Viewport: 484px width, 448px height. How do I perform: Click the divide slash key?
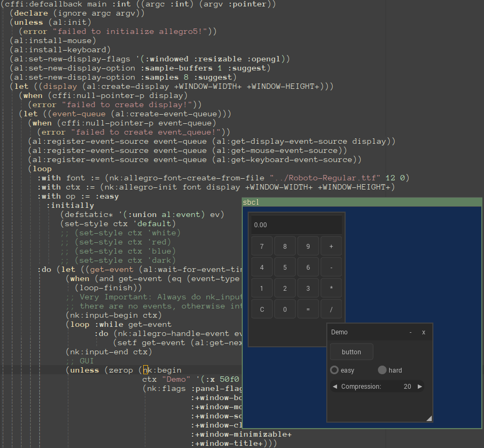point(331,310)
